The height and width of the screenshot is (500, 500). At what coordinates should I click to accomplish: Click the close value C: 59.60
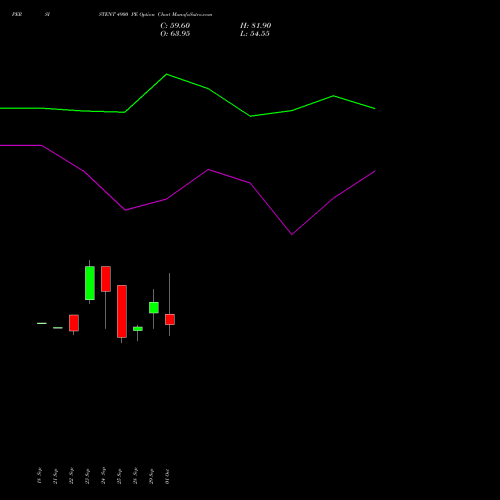pyautogui.click(x=175, y=26)
